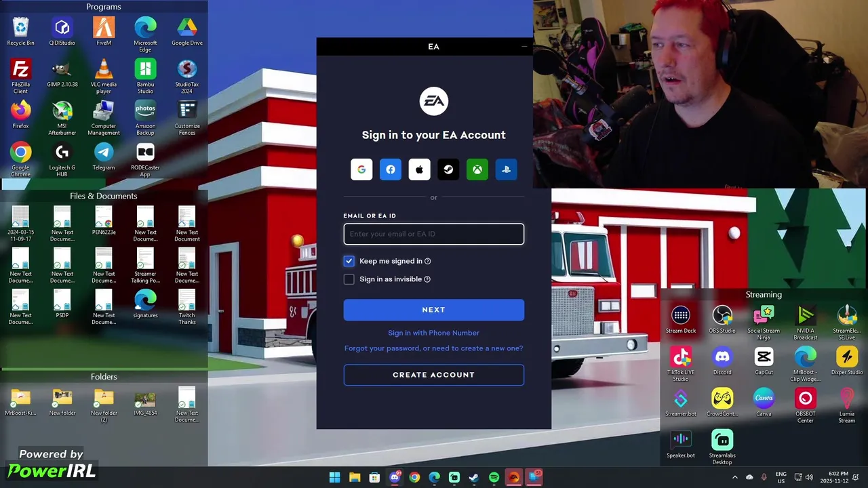
Task: Launch QIDIStudio desktop shortcut
Action: point(62,32)
